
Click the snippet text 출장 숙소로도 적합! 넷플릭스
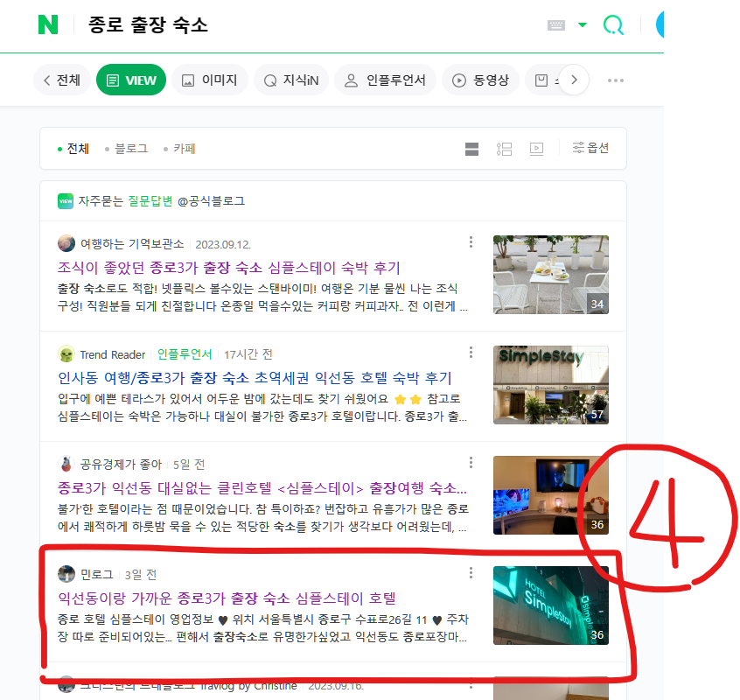pyautogui.click(x=262, y=297)
